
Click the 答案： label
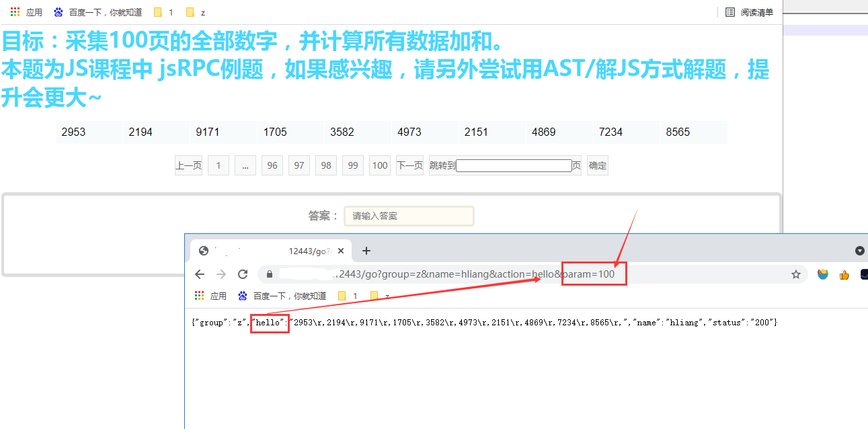tap(323, 216)
